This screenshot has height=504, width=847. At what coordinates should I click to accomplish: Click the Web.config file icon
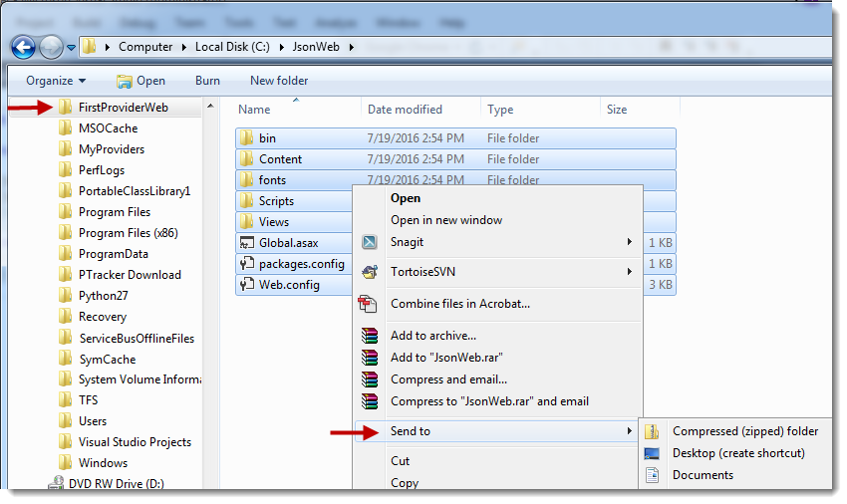click(247, 285)
